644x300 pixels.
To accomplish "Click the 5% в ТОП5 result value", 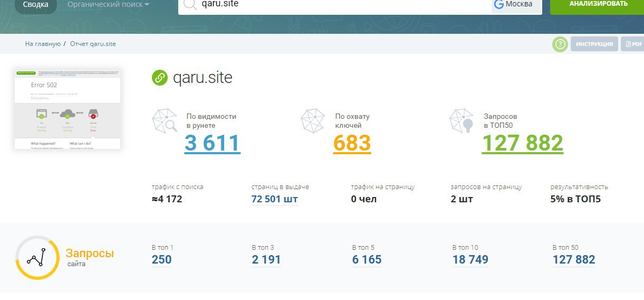I will (575, 199).
